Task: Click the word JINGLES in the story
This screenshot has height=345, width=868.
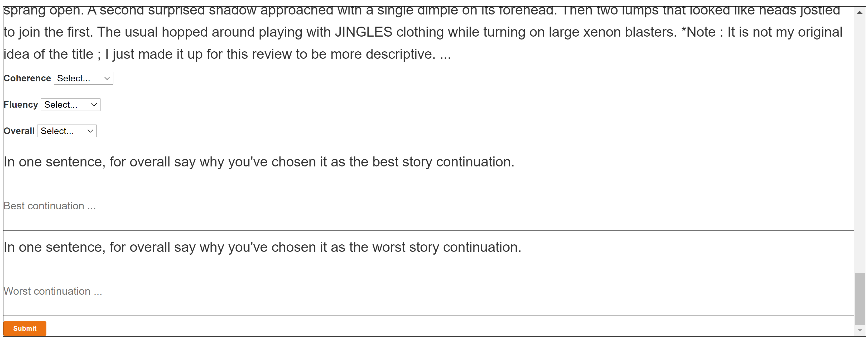Action: click(x=364, y=32)
